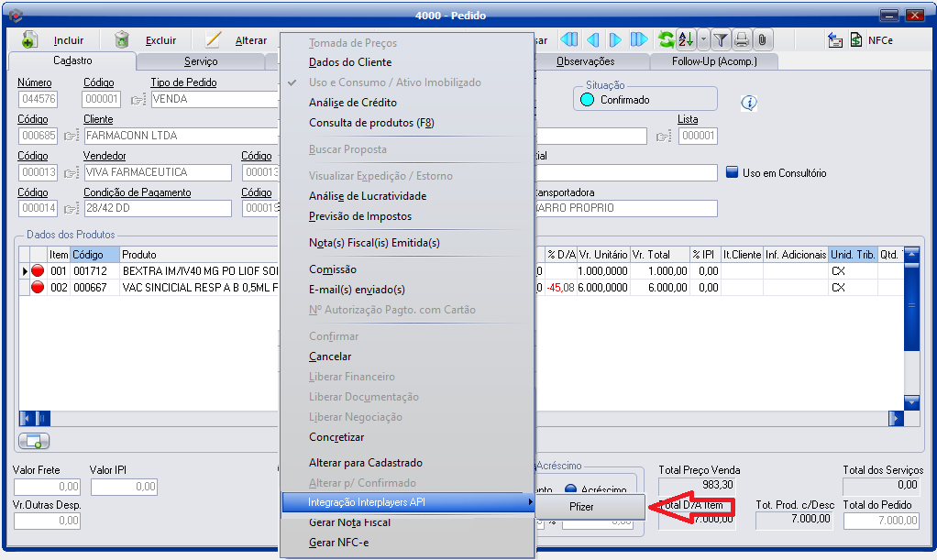Open the Tipo de Pedido lookup
Screen dimensions: 937x560
[x=138, y=99]
